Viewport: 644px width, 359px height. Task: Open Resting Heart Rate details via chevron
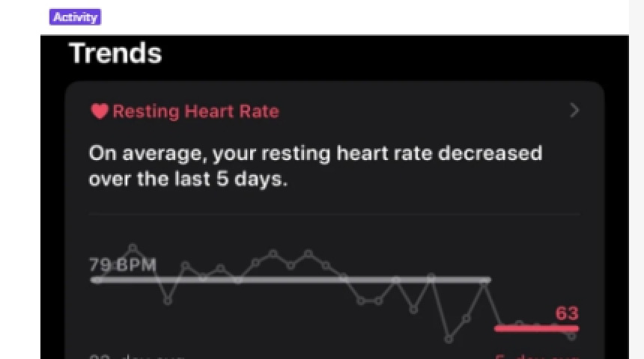574,111
